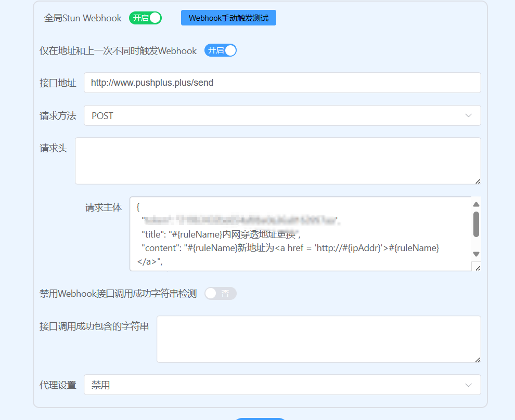Click the chevron arrow of 请求方法 select

coord(468,115)
